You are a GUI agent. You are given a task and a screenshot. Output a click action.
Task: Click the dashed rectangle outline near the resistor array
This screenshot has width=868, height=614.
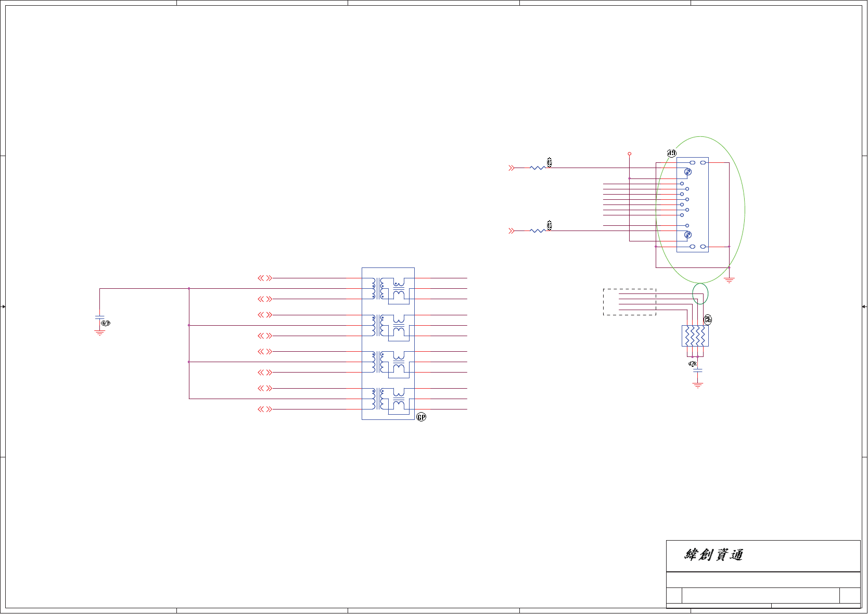630,302
